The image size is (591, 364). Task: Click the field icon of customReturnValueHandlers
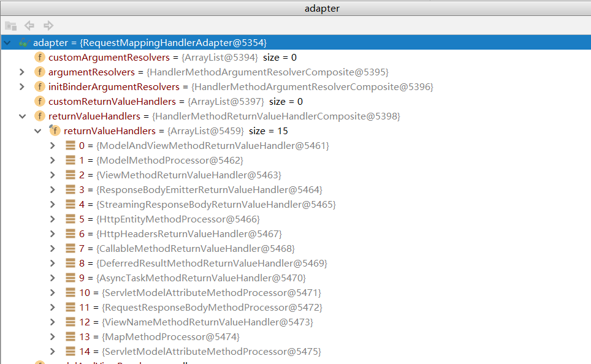point(40,101)
